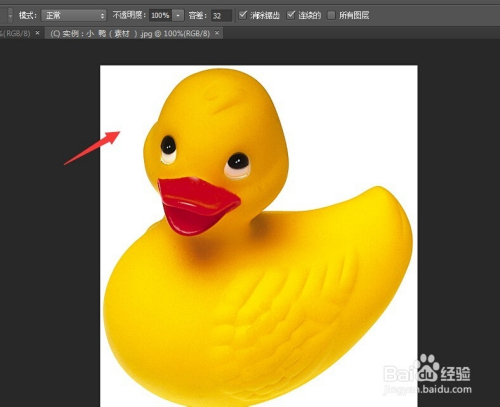Close the 小鸭 (素材).jpg document tab
The width and height of the screenshot is (500, 407).
[x=217, y=33]
